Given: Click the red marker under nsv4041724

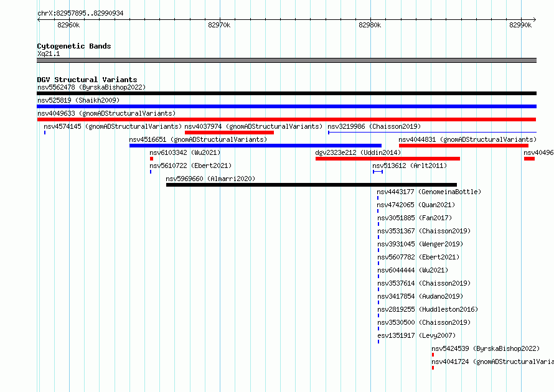Looking at the screenshot, I should click(x=433, y=368).
